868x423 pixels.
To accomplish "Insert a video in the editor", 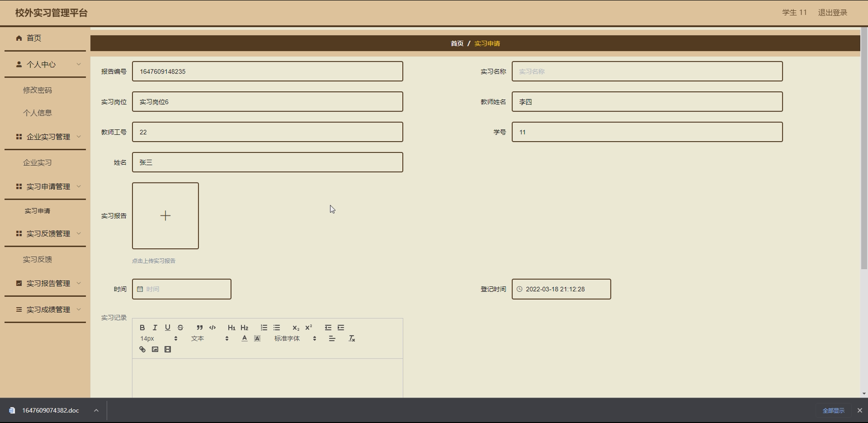I will [x=167, y=349].
